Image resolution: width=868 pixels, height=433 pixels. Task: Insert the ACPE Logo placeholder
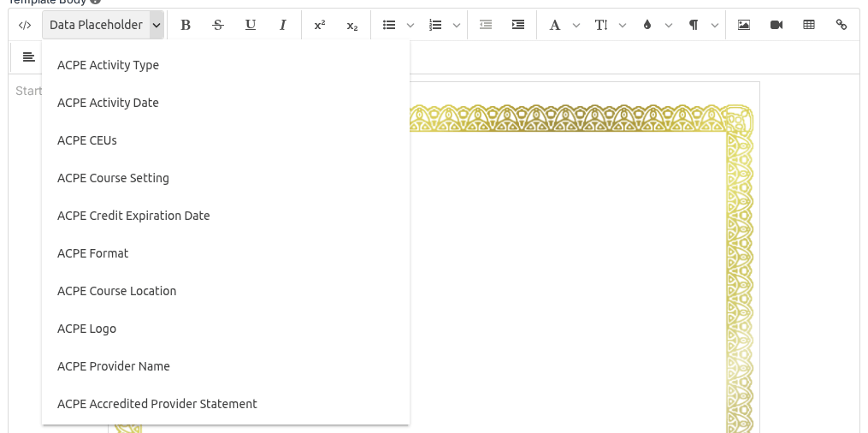(226, 329)
